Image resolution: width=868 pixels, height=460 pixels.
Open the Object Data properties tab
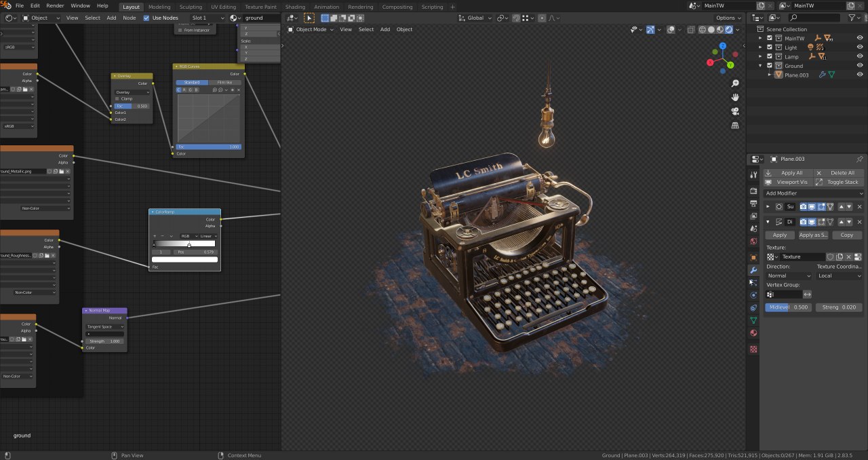[753, 320]
